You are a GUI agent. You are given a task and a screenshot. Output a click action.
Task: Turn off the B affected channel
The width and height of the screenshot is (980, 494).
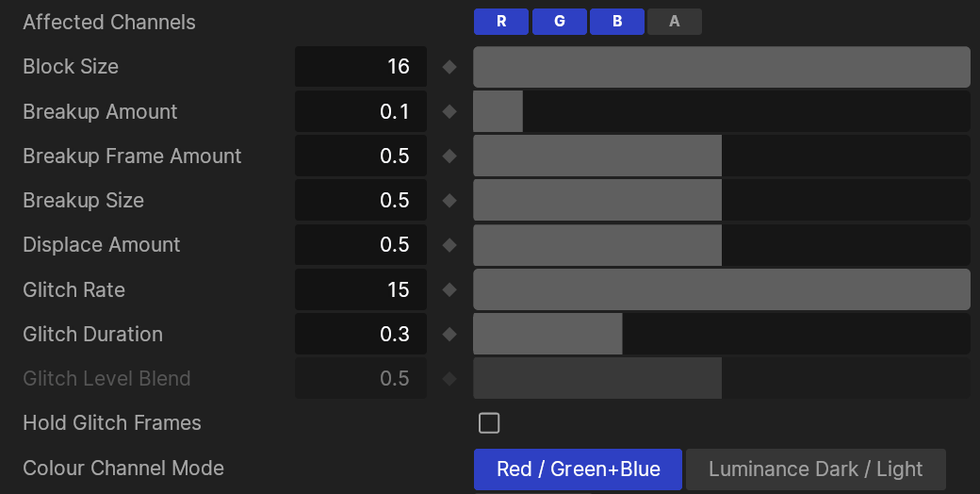coord(617,22)
